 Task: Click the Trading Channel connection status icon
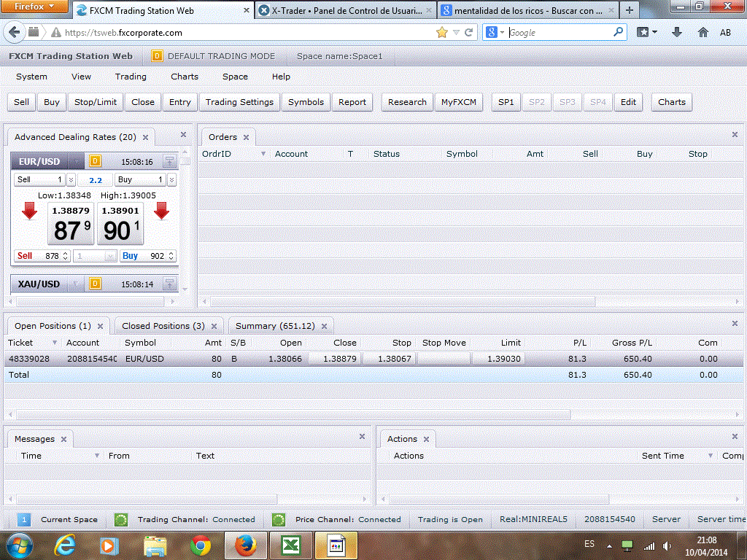(121, 519)
